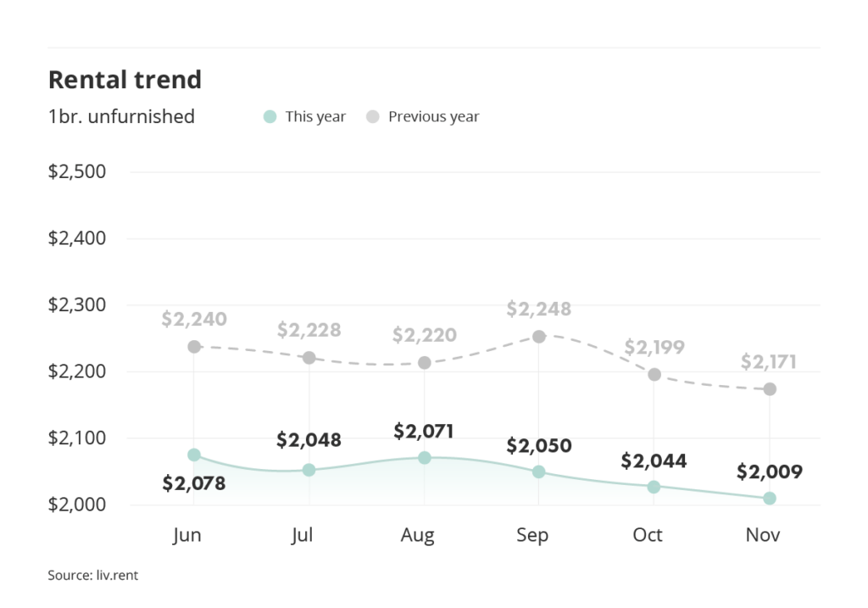Click the Previous year legend dot
The width and height of the screenshot is (868, 608).
(x=372, y=117)
